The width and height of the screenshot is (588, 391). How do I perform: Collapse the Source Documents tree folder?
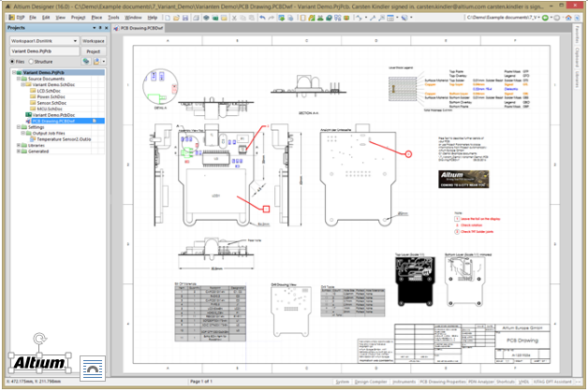click(x=19, y=79)
